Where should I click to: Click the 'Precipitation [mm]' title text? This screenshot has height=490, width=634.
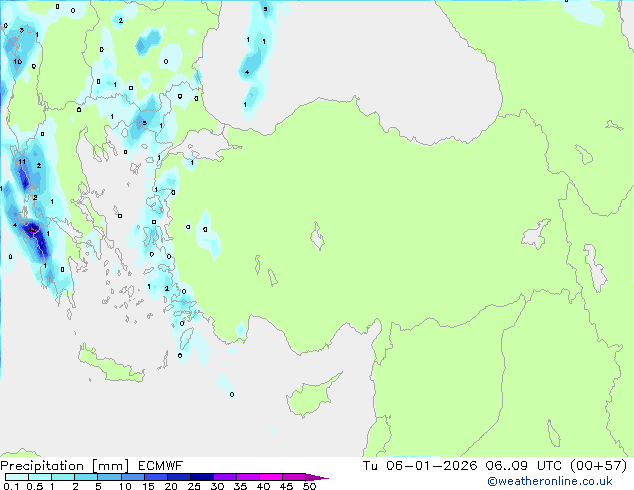click(64, 466)
